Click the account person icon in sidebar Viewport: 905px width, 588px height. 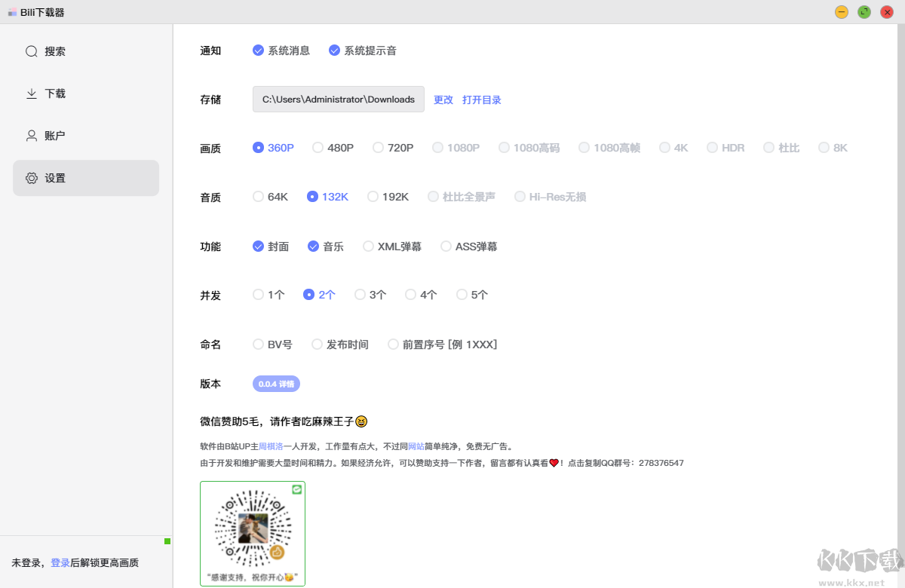pos(32,136)
